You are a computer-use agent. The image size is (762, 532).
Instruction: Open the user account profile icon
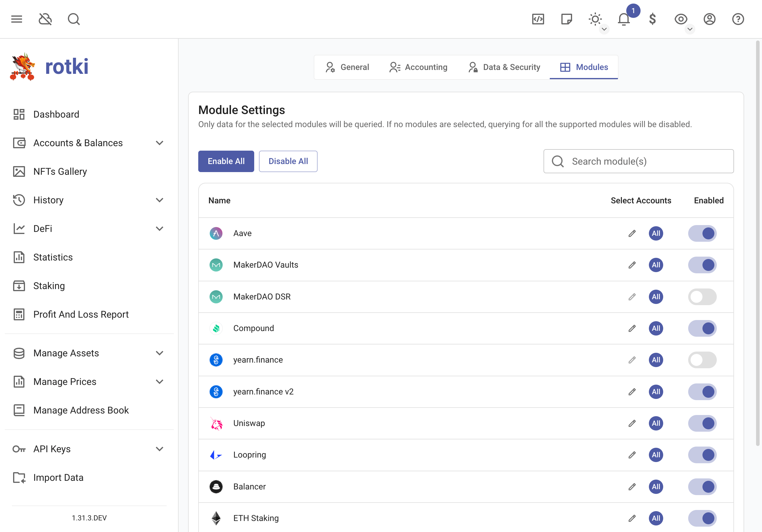[x=710, y=19]
